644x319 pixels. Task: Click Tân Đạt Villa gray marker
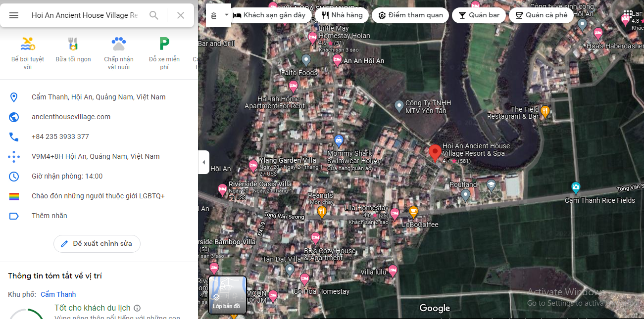tap(290, 270)
